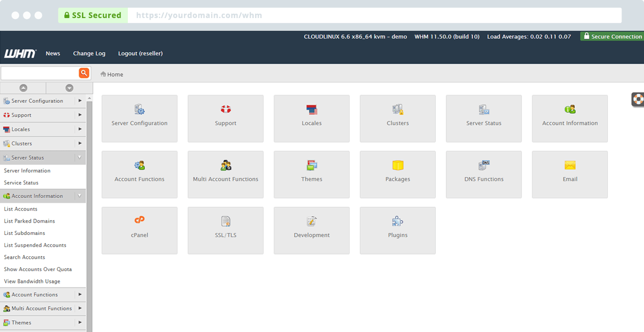This screenshot has width=644, height=332.
Task: Open List Suspended Accounts link
Action: pos(35,245)
